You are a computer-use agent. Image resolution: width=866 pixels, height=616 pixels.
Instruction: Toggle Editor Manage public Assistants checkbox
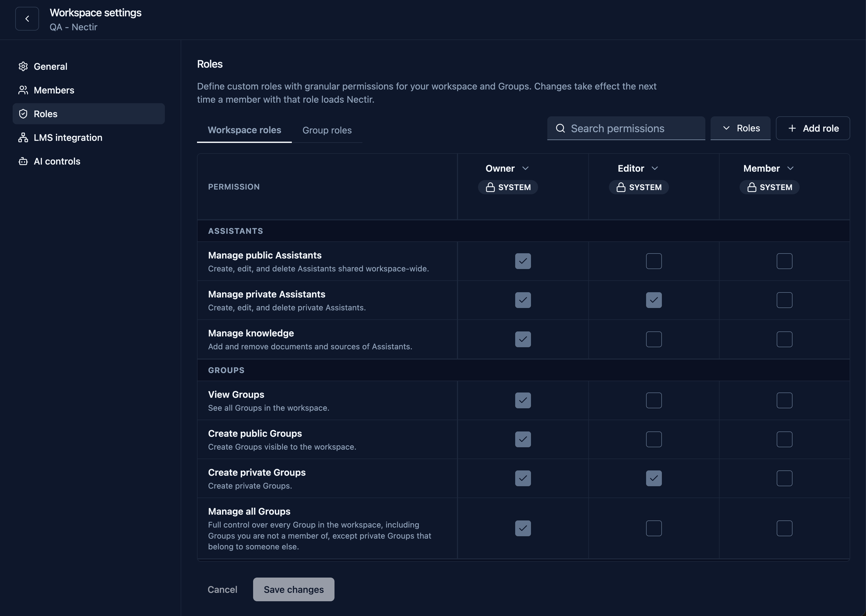tap(654, 261)
